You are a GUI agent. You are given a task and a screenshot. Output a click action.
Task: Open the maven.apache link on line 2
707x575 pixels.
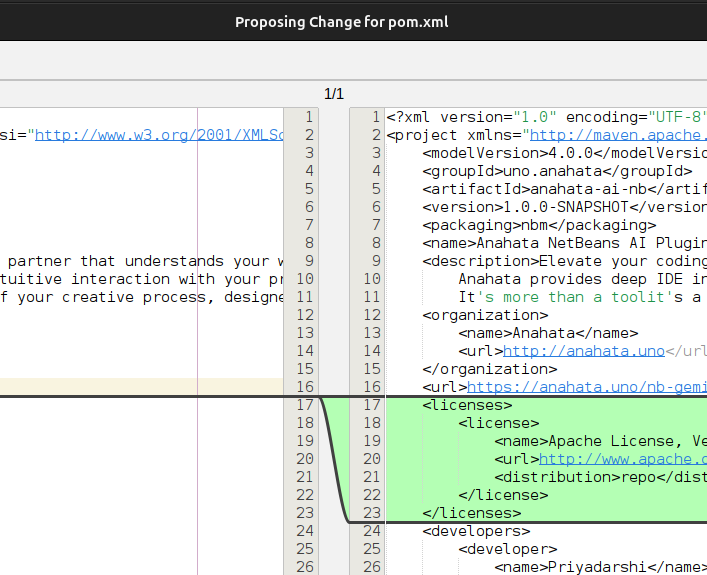pyautogui.click(x=618, y=135)
